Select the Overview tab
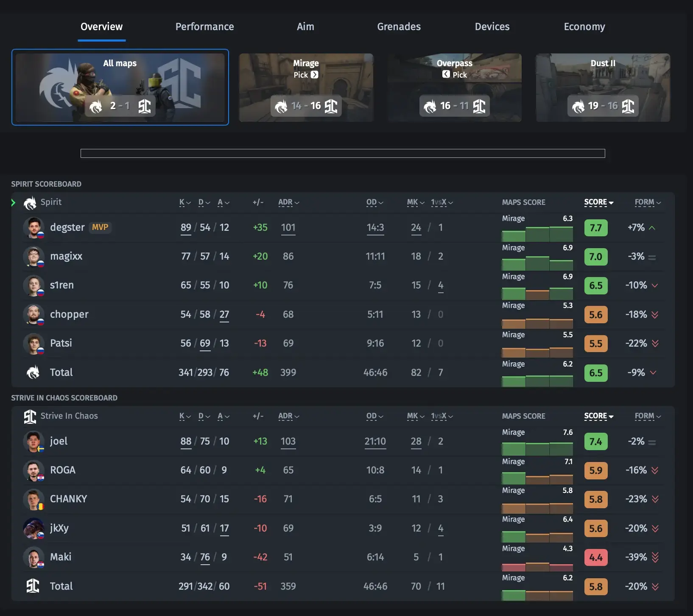Viewport: 693px width, 616px height. (x=101, y=27)
